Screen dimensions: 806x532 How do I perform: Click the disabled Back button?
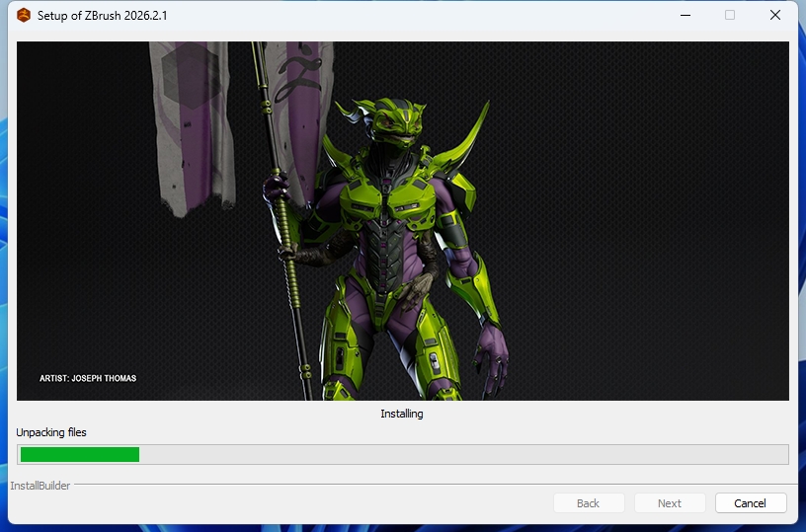(588, 503)
